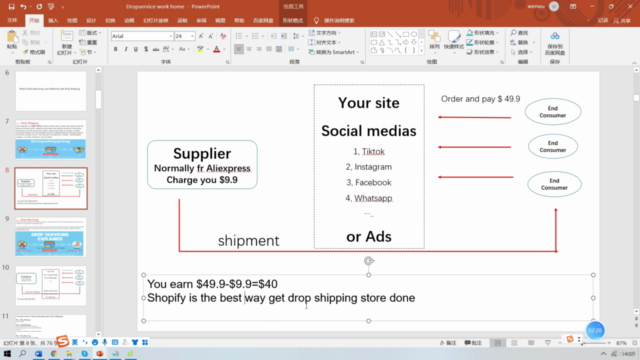The height and width of the screenshot is (360, 640).
Task: Increase font size with larger A icon
Action: (x=201, y=36)
